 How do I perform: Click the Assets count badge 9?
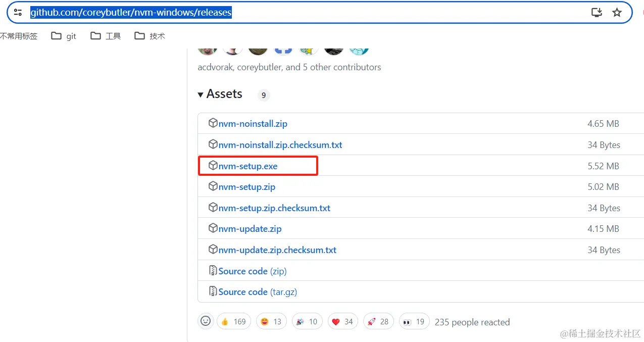[264, 95]
